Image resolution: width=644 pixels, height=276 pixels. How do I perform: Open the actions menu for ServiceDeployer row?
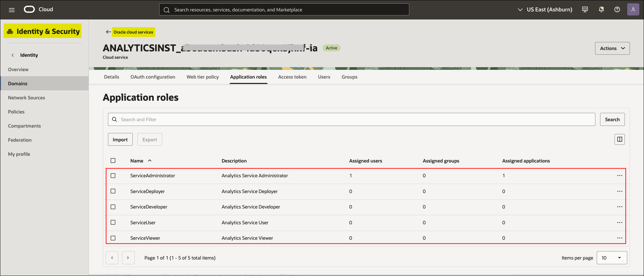click(x=620, y=191)
